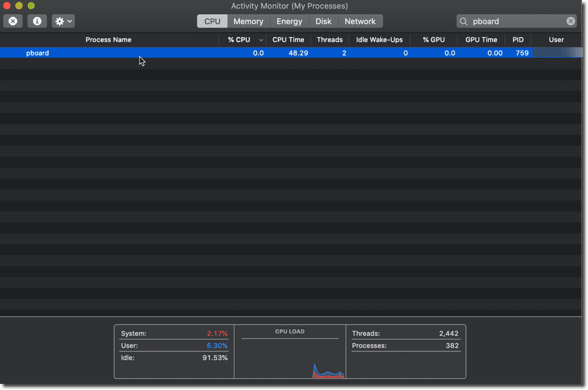Sort by Process Name column
Screen dimensions: 588x390
click(108, 39)
